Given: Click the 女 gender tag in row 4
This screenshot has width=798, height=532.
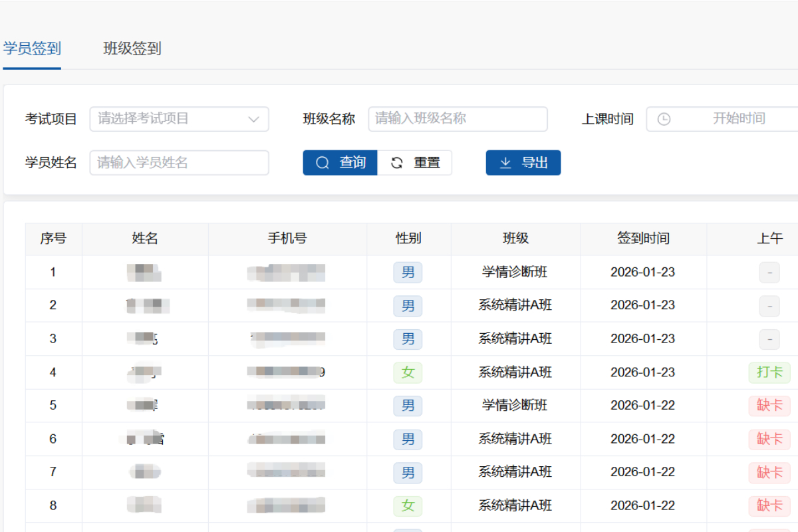Looking at the screenshot, I should click(x=408, y=372).
